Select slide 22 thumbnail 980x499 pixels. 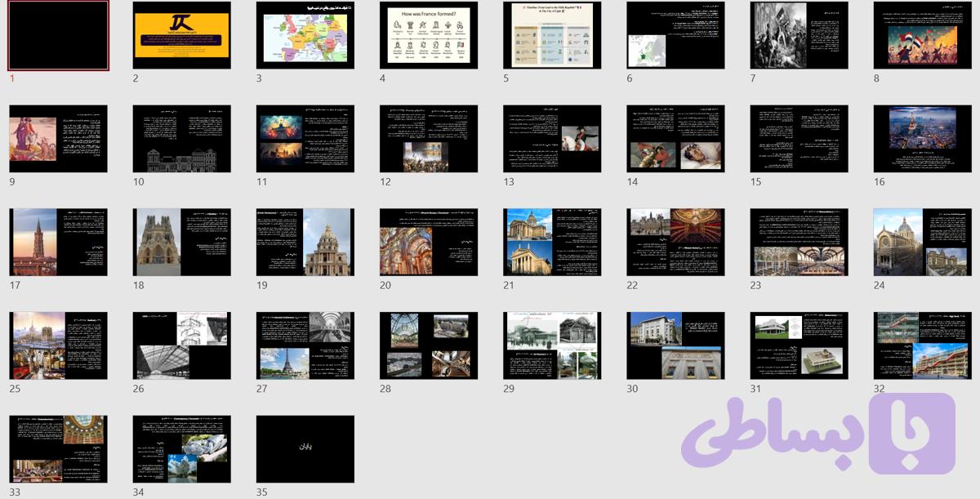coord(675,242)
